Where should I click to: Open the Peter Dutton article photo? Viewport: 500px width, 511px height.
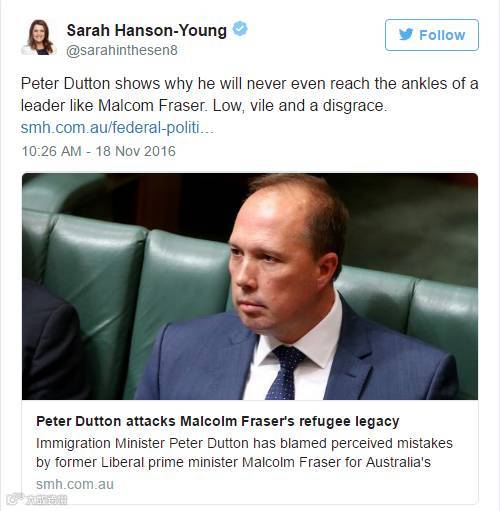pyautogui.click(x=250, y=286)
